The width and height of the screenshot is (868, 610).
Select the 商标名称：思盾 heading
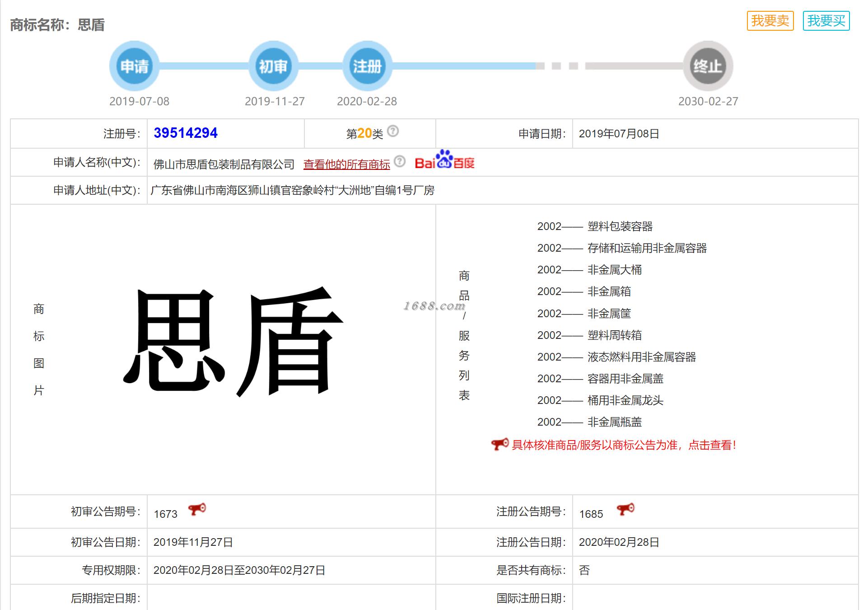57,25
